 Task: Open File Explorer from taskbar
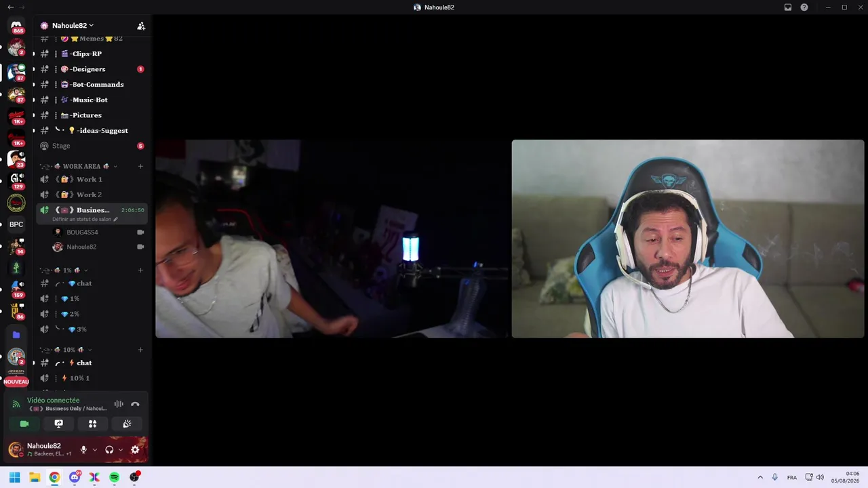tap(35, 477)
